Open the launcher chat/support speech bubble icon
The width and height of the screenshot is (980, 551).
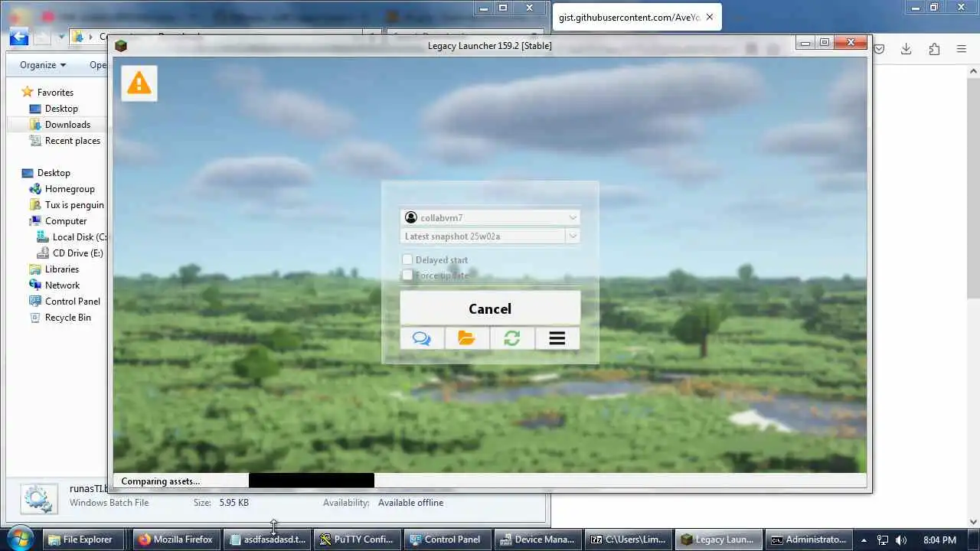(x=422, y=338)
